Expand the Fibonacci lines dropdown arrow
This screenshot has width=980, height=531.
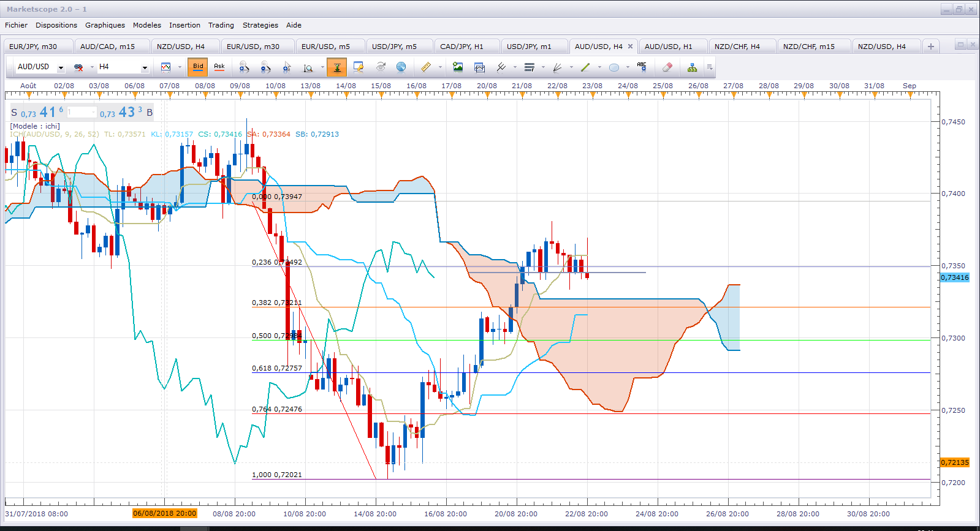tap(543, 67)
